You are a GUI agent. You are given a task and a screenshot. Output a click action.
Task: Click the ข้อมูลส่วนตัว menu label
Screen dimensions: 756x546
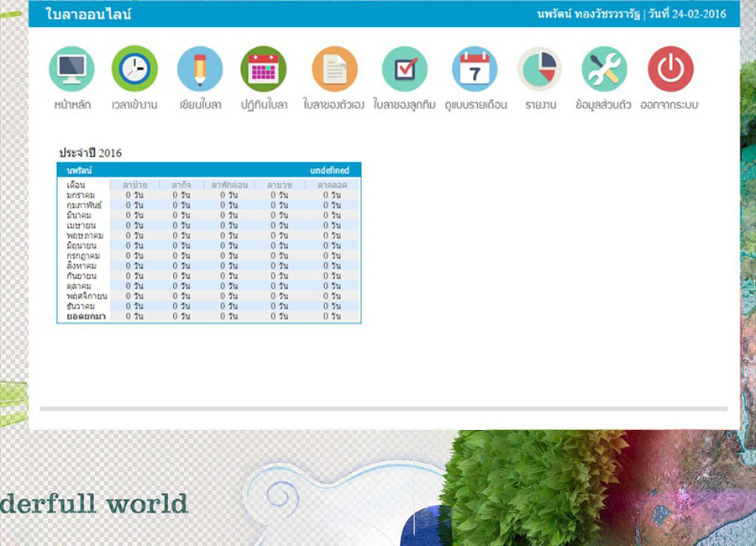(603, 105)
